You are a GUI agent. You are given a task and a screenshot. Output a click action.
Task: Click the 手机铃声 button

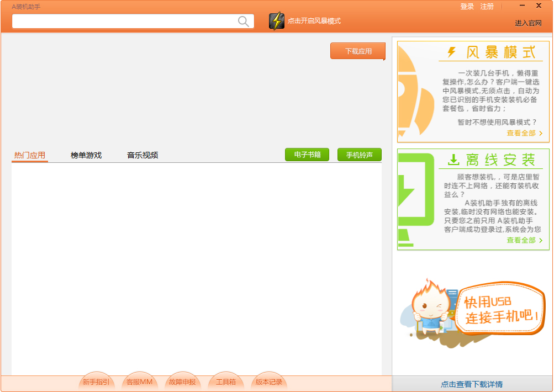pos(359,155)
